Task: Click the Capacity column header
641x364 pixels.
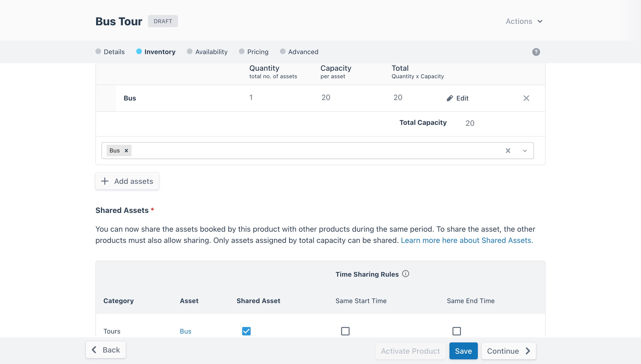Action: 336,68
